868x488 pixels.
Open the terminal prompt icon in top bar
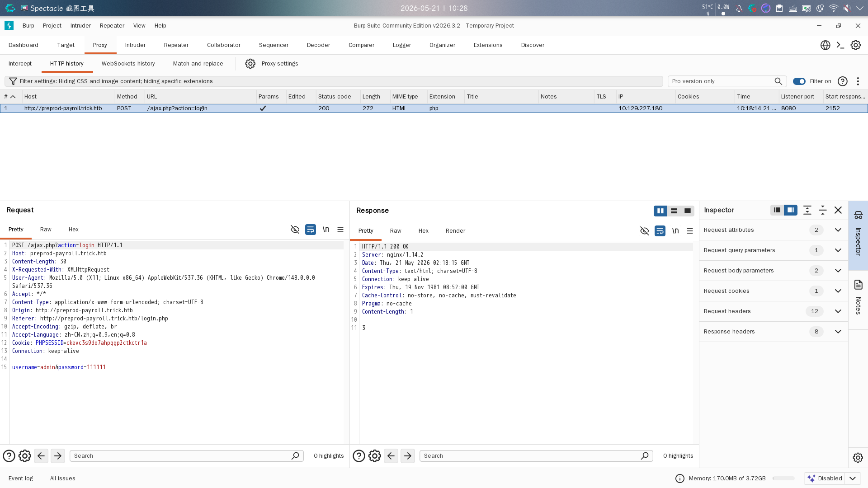click(840, 45)
